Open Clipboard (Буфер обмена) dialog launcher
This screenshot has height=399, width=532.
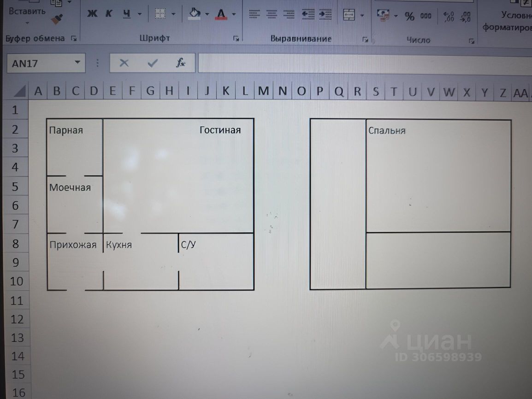[74, 39]
